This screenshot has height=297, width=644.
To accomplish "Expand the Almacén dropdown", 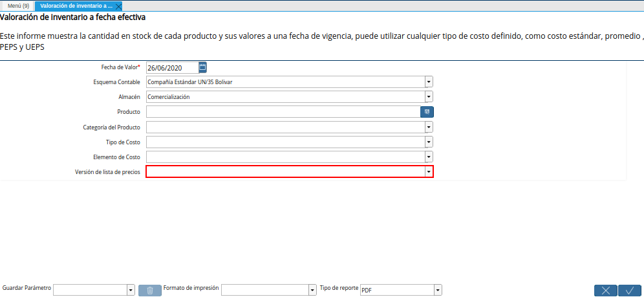I will [x=429, y=97].
